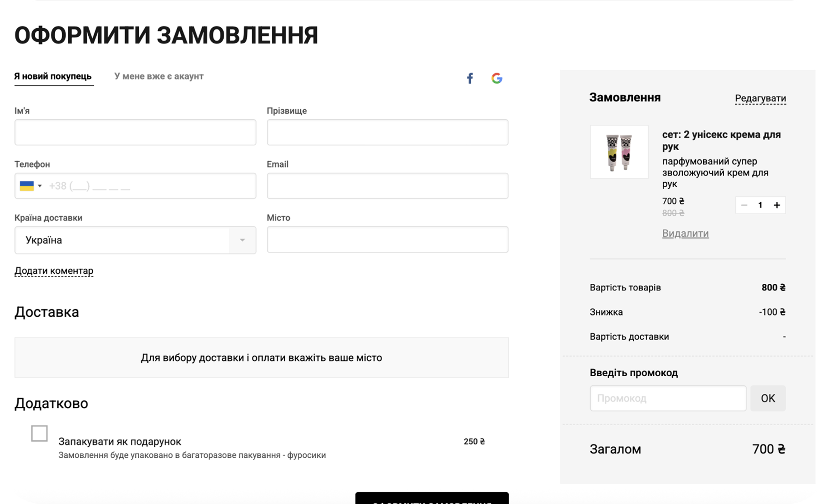The height and width of the screenshot is (504, 829).
Task: Open the hand cream product thumbnail
Action: [x=619, y=152]
